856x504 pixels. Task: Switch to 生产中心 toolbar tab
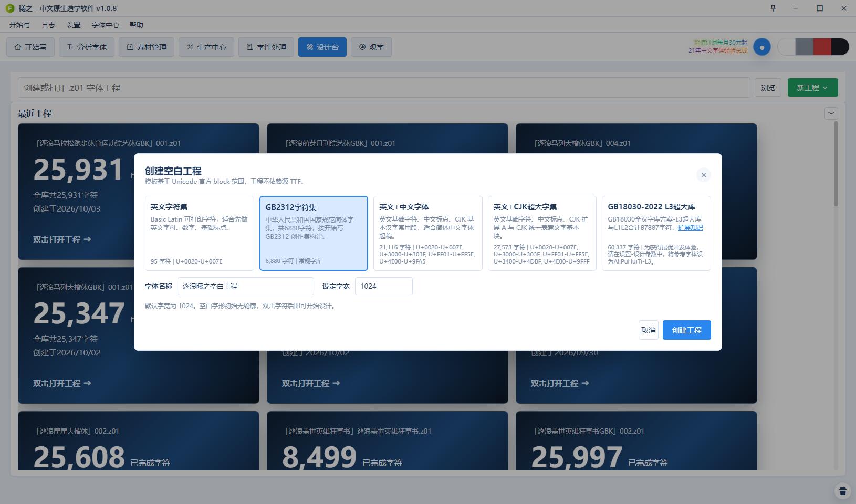click(x=206, y=47)
